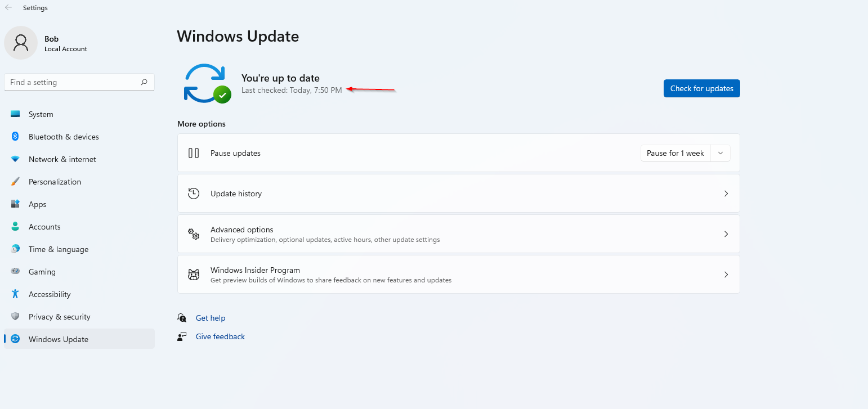Click Bob's user profile avatar

click(x=21, y=43)
